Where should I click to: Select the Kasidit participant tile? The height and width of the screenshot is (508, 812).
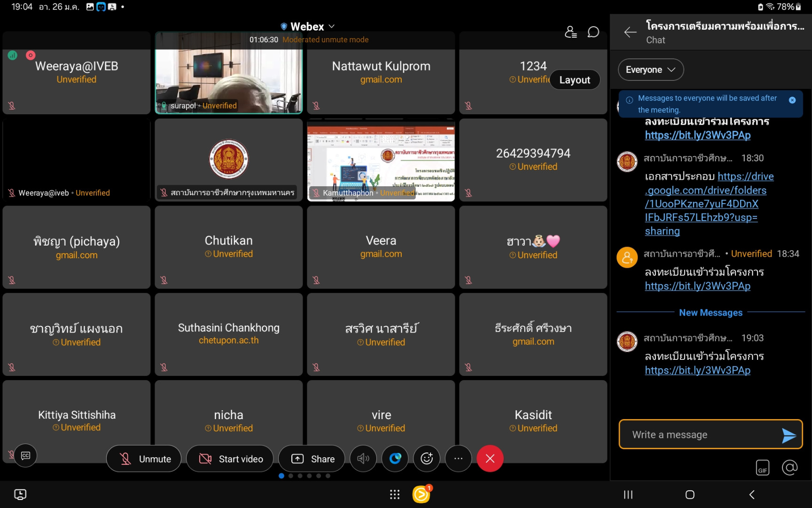533,421
